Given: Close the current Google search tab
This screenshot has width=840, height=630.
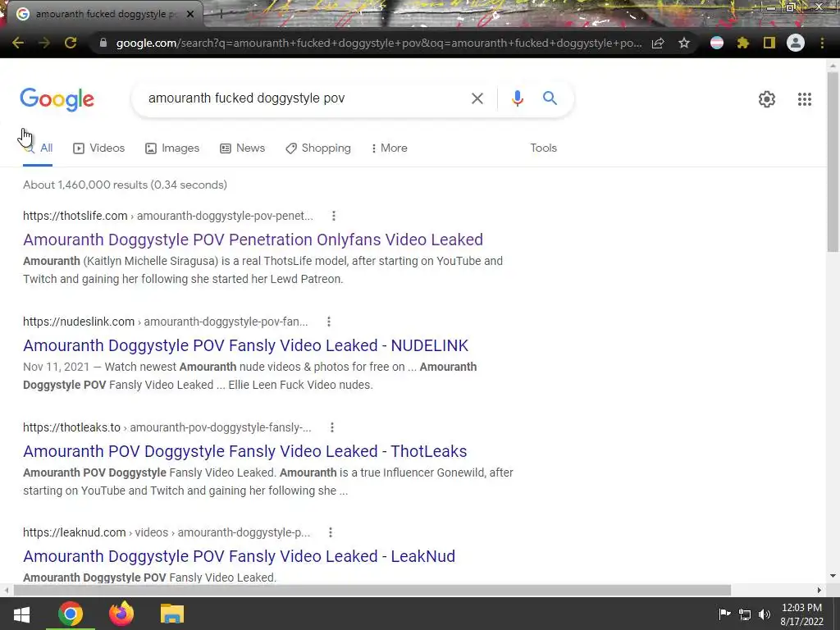Looking at the screenshot, I should (x=190, y=15).
